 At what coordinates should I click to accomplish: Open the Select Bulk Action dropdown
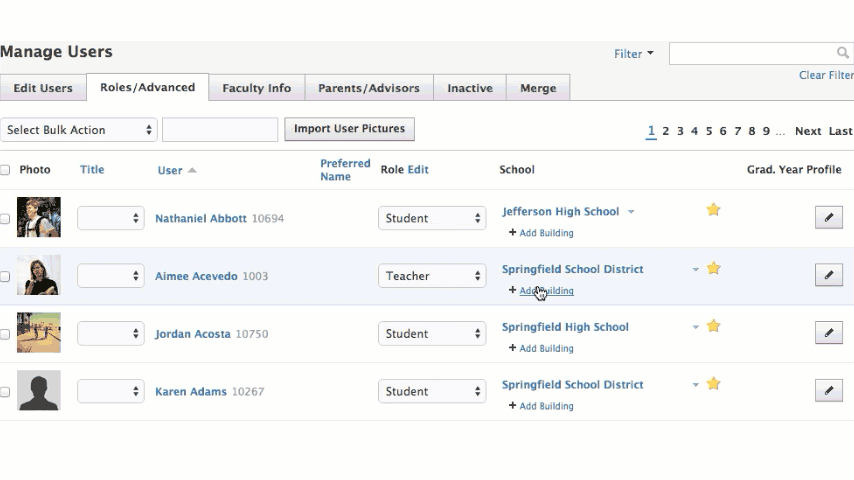[x=80, y=130]
